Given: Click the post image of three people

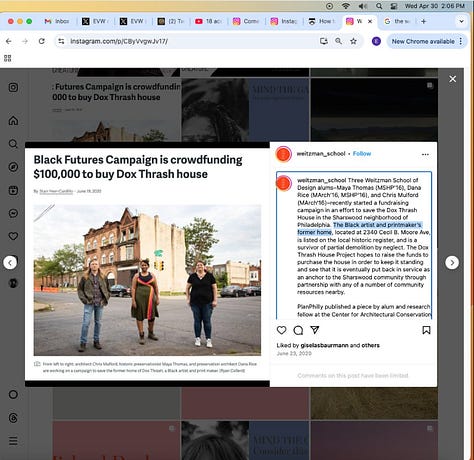Looking at the screenshot, I should [147, 280].
